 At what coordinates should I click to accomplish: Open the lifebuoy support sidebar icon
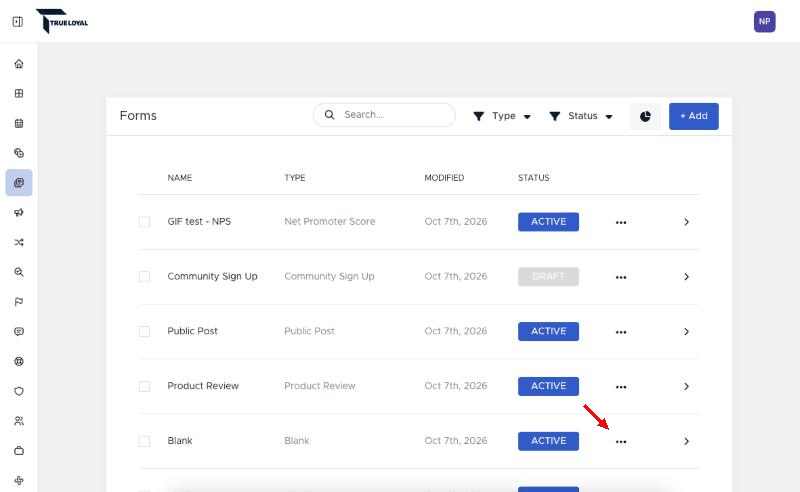coord(19,361)
